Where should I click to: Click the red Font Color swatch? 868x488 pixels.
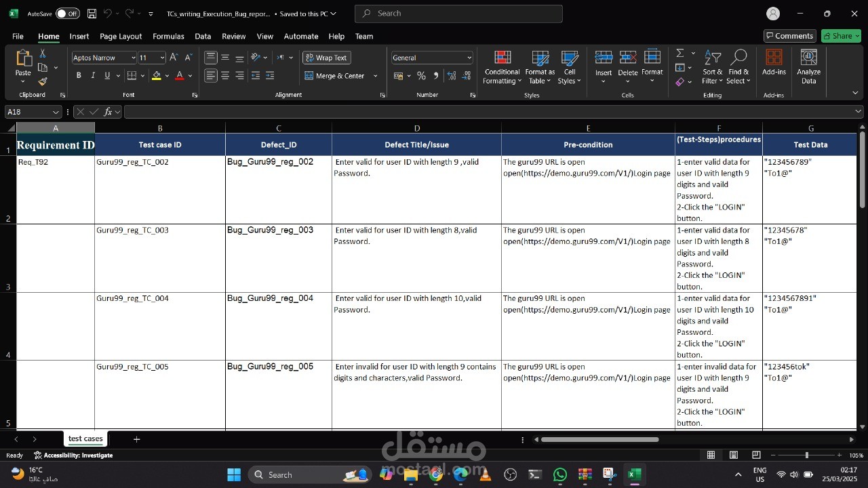pyautogui.click(x=180, y=76)
